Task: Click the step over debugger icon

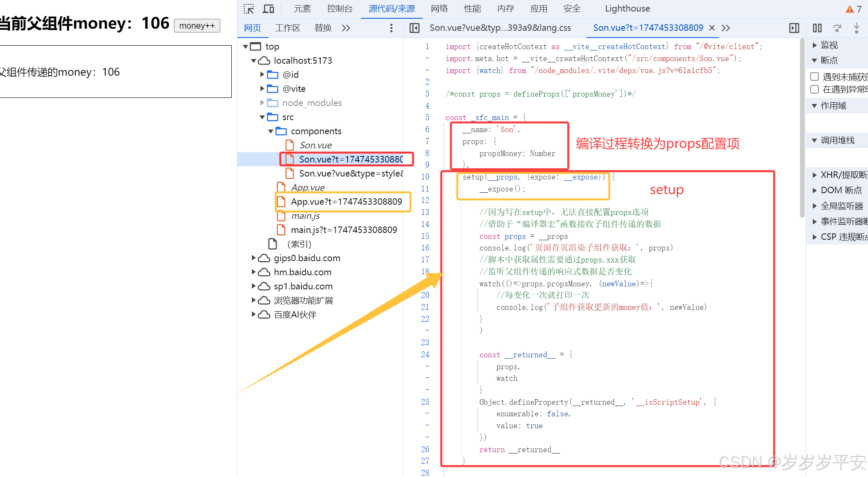Action: pyautogui.click(x=837, y=28)
